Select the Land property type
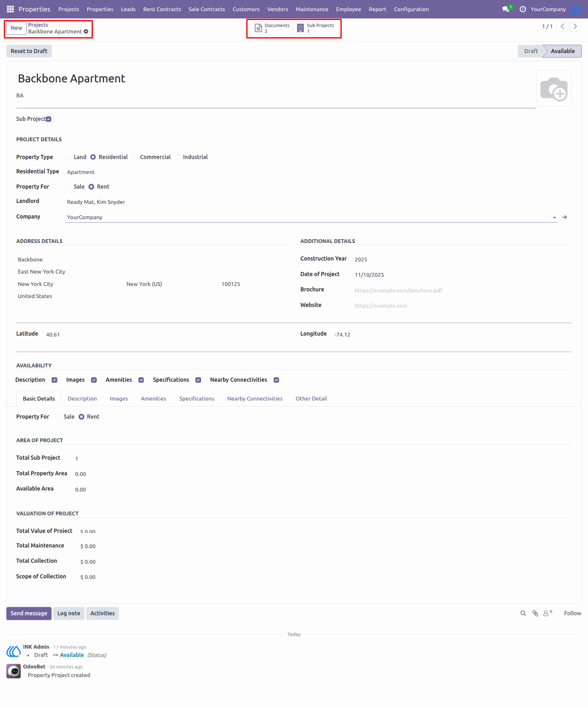Viewport: 588px width, 709px height. [68, 157]
